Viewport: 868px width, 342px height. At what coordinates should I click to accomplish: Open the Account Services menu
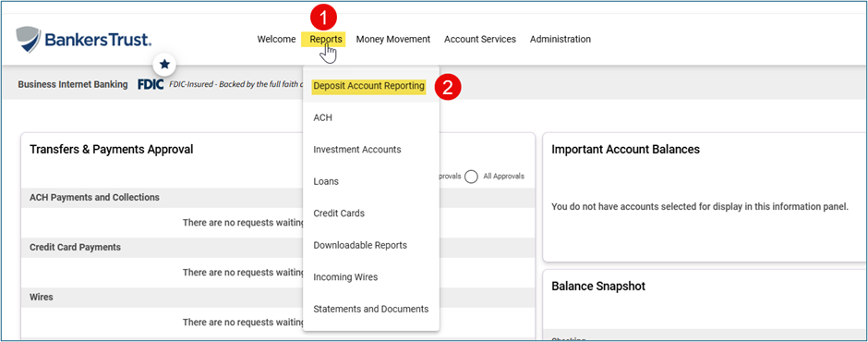[x=480, y=40]
